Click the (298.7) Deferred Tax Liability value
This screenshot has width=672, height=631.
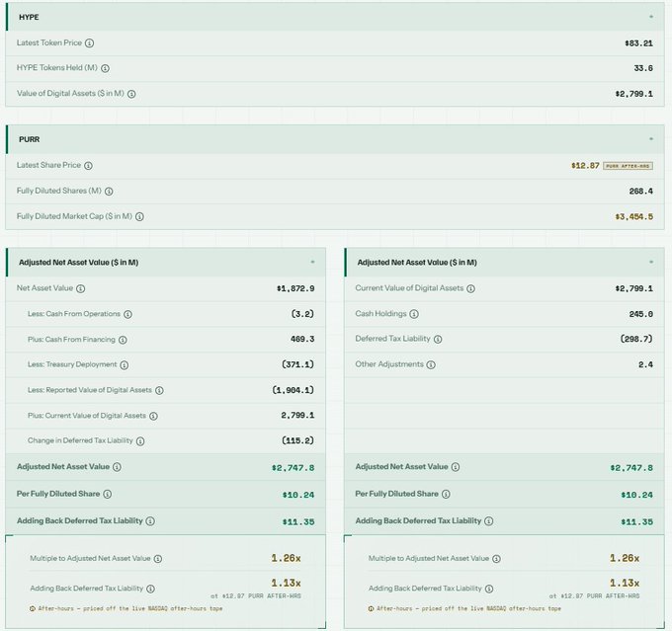pos(636,339)
